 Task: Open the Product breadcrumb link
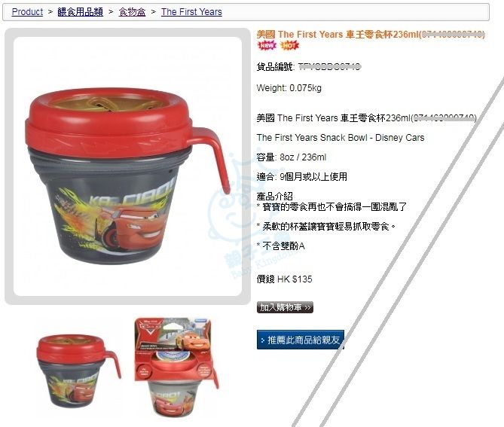[x=27, y=12]
